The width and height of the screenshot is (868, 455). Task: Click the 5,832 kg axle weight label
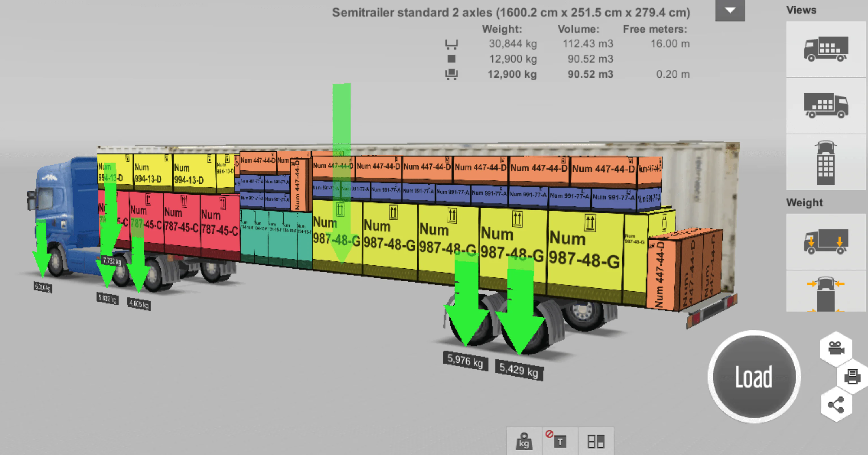107,298
